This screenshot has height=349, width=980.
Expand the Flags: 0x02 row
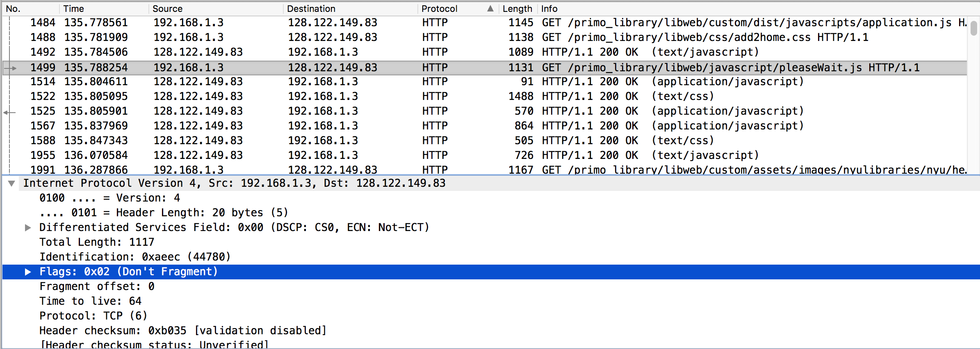click(x=28, y=272)
